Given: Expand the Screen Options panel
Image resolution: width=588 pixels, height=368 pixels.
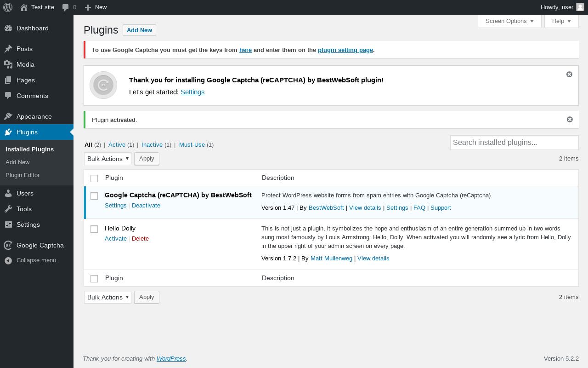Looking at the screenshot, I should coord(509,21).
